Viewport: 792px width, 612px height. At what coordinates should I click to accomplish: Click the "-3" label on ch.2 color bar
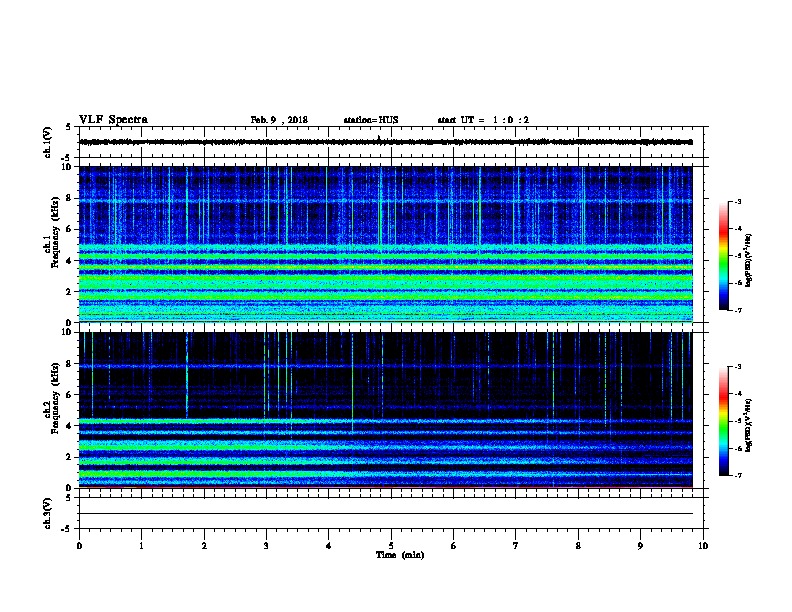click(737, 367)
